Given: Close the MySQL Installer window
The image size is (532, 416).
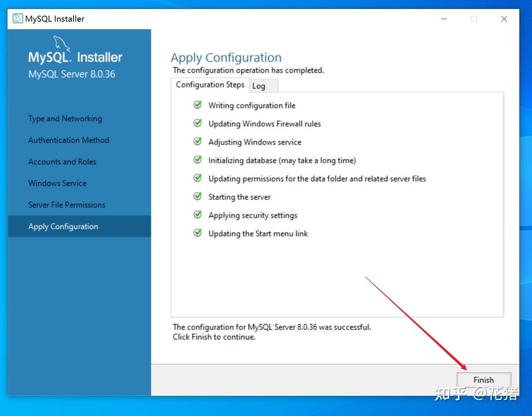Looking at the screenshot, I should 504,19.
